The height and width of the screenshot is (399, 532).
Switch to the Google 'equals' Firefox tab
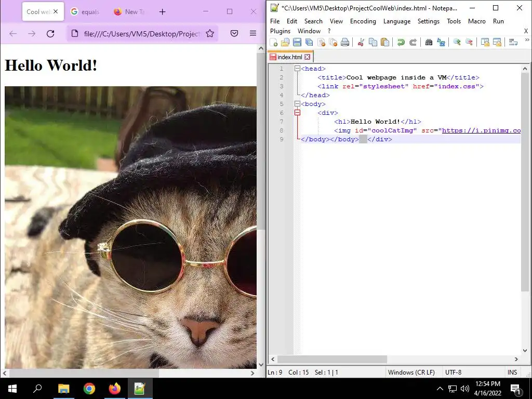(86, 11)
